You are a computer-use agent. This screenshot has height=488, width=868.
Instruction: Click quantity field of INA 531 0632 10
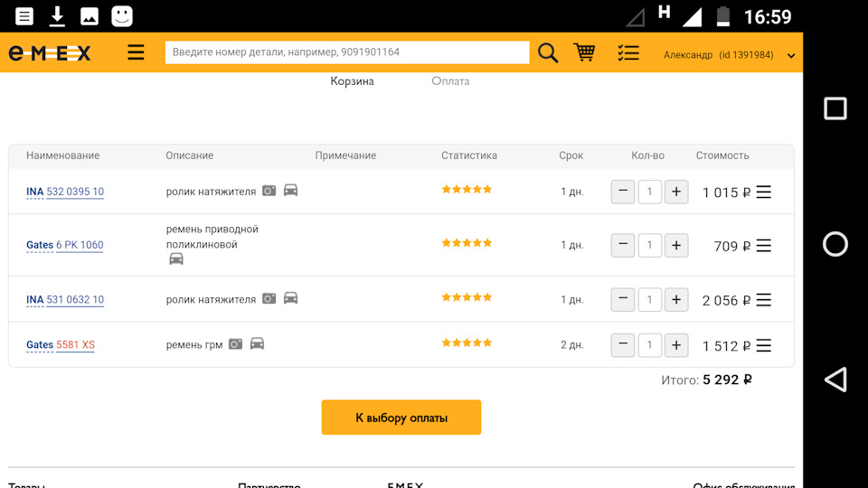click(649, 299)
